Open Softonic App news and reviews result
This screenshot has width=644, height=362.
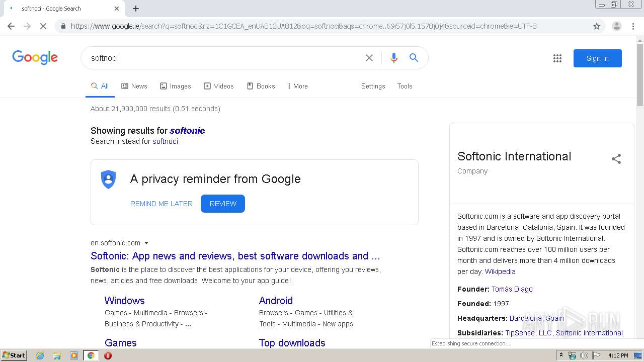(235, 256)
